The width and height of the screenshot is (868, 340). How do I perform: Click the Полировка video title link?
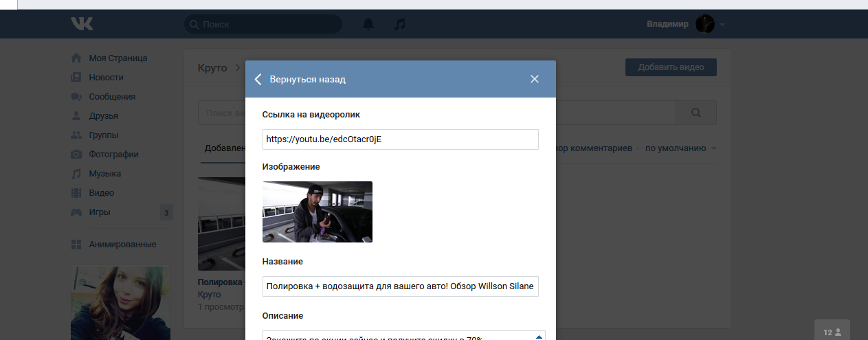click(221, 282)
